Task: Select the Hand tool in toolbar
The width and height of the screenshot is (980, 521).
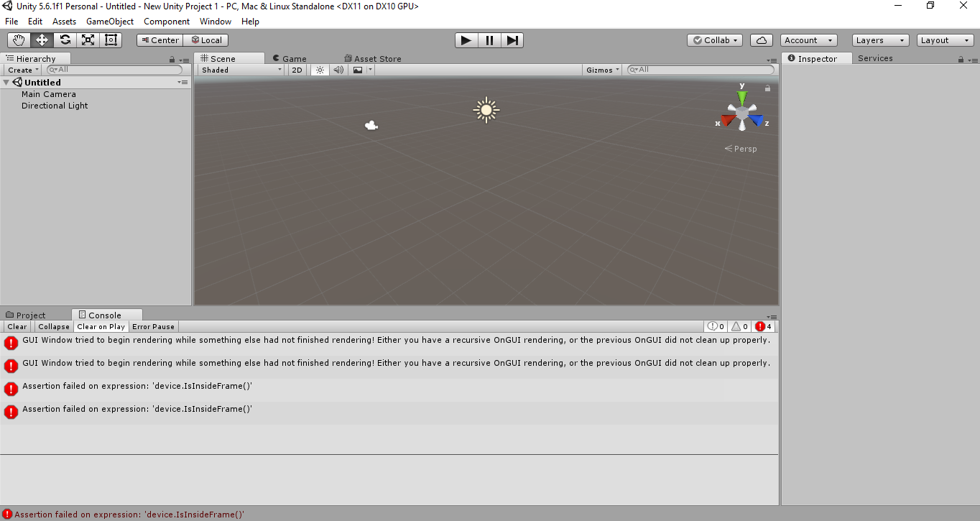Action: point(19,40)
